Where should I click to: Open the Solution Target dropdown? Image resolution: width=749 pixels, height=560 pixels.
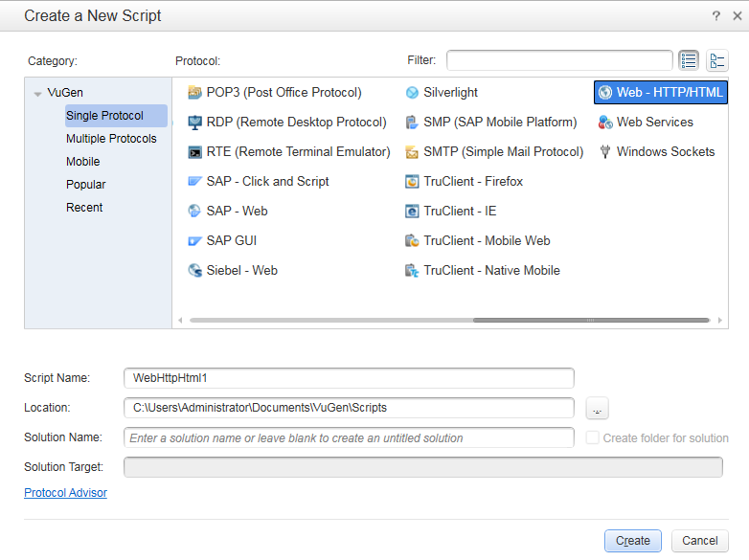point(422,467)
